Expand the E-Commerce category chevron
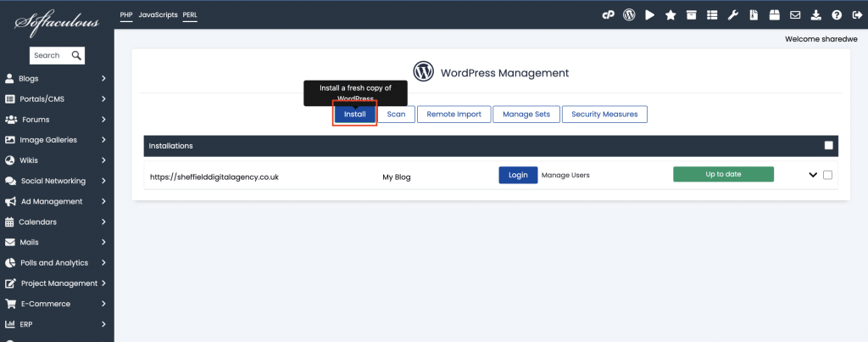Screen dimensions: 868x342 click(103, 304)
